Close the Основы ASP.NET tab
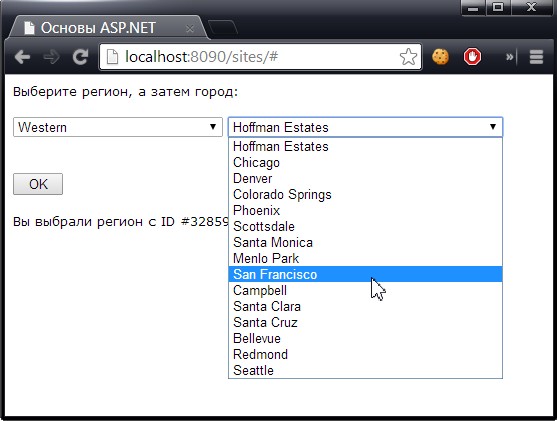The width and height of the screenshot is (557, 421). (x=190, y=28)
